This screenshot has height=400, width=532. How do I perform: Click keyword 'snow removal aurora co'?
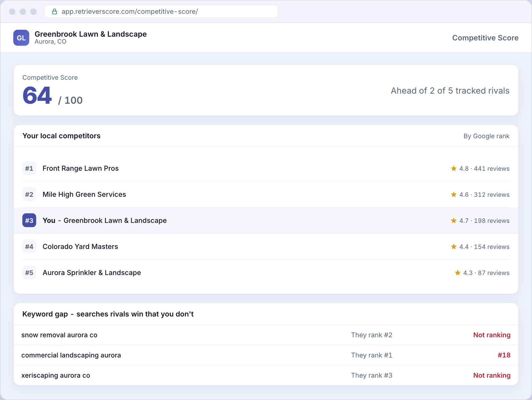(59, 335)
